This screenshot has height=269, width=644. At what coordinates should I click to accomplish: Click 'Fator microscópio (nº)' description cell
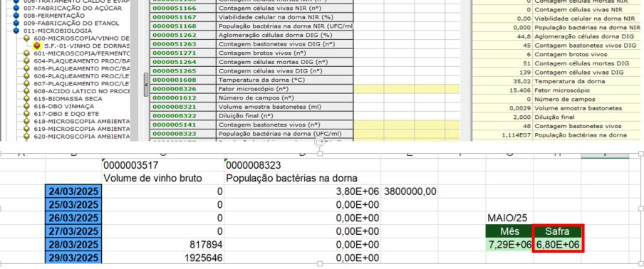[x=284, y=88]
